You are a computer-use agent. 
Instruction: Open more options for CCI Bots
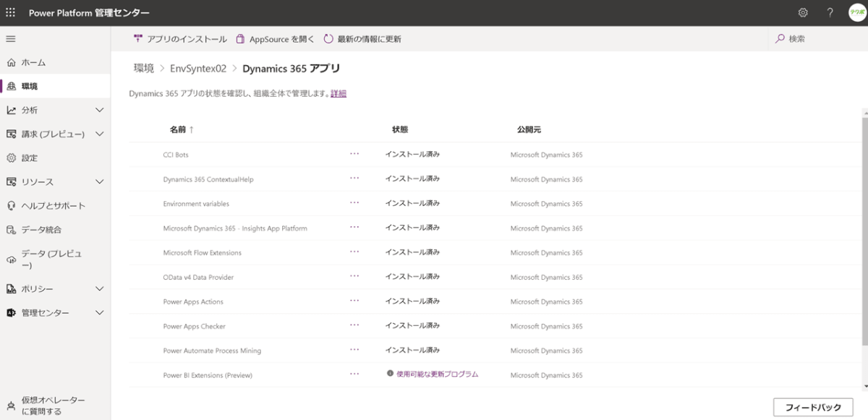[x=354, y=154]
